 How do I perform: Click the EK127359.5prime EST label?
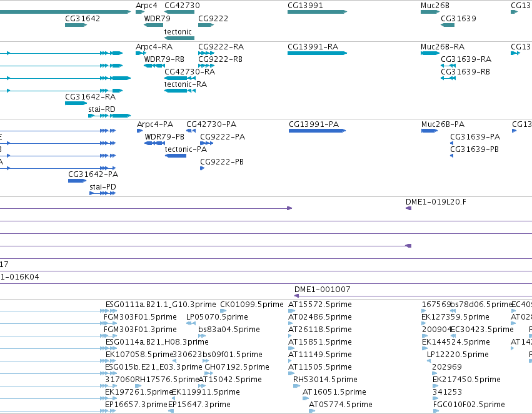tap(455, 317)
